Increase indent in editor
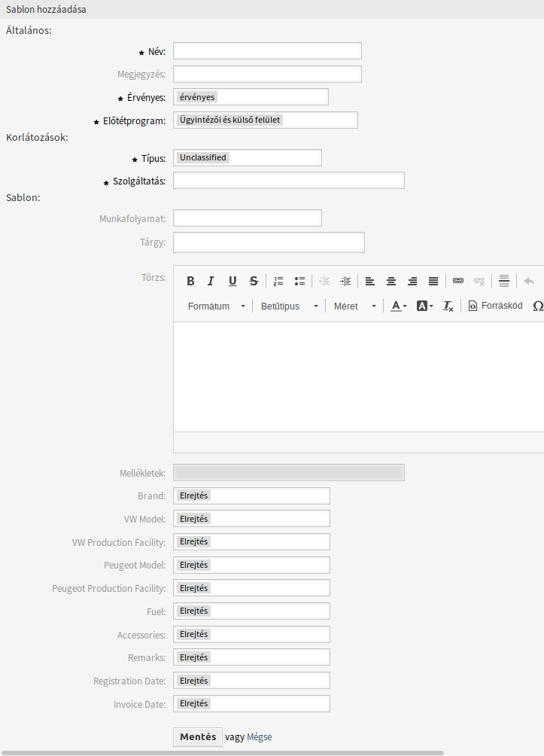This screenshot has height=756, width=544. tap(345, 281)
